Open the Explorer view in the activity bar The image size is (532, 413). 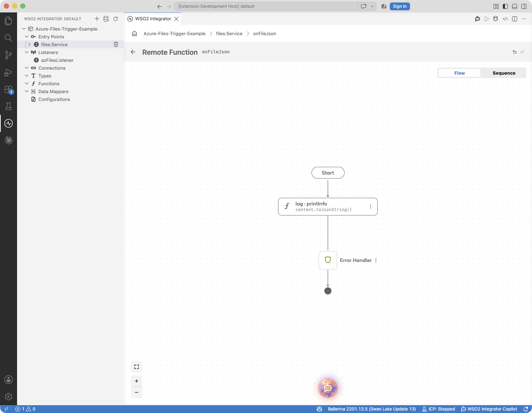9,21
